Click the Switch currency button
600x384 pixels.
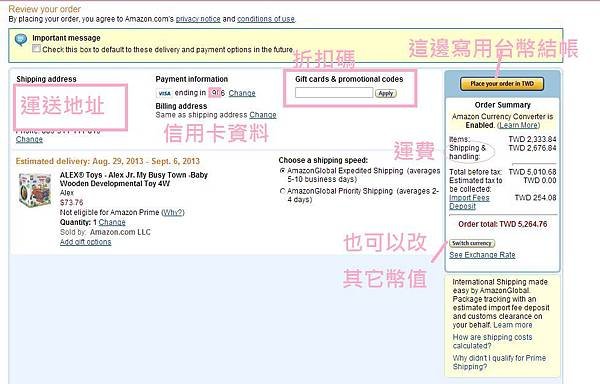click(472, 243)
